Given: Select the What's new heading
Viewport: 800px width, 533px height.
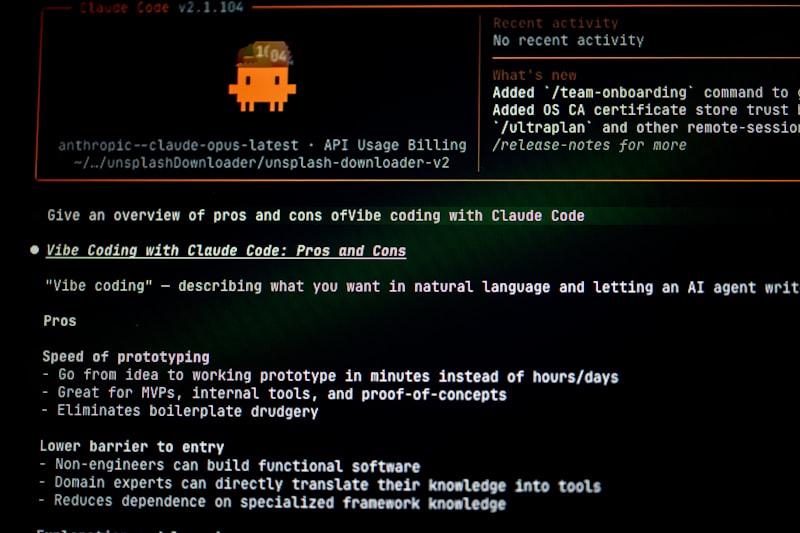Looking at the screenshot, I should click(x=534, y=75).
